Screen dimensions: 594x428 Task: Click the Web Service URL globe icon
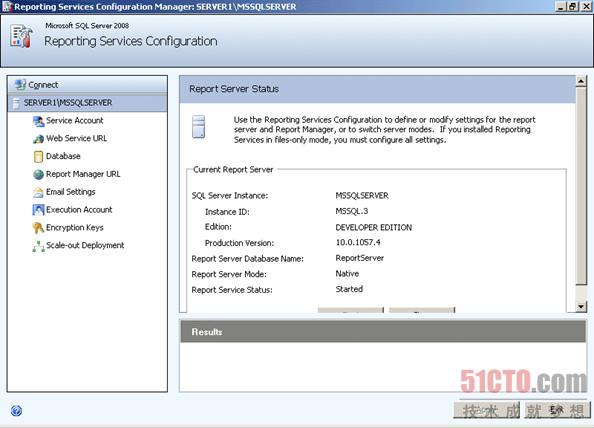38,139
